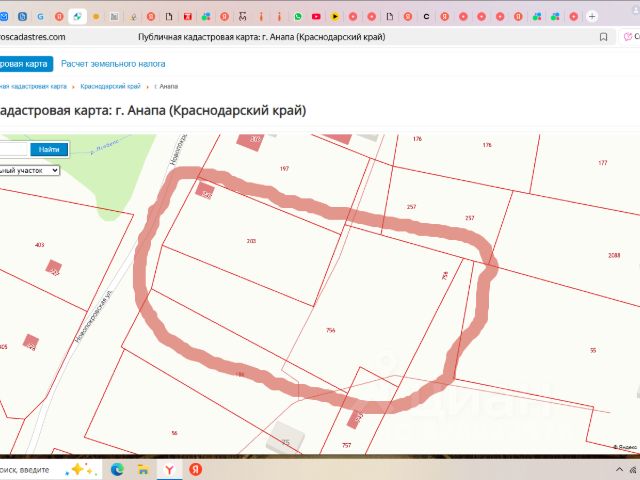640x480 pixels.
Task: Switch to the ornate M letter tab
Action: 243,17
